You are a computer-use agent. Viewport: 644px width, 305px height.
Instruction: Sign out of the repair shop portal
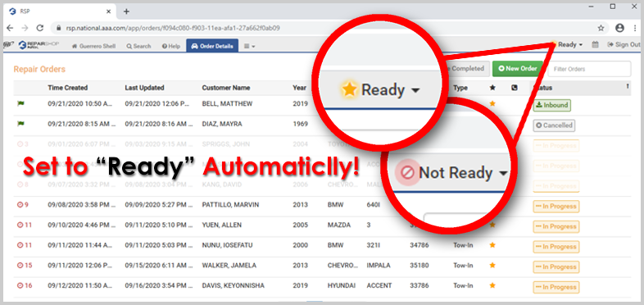coord(624,45)
